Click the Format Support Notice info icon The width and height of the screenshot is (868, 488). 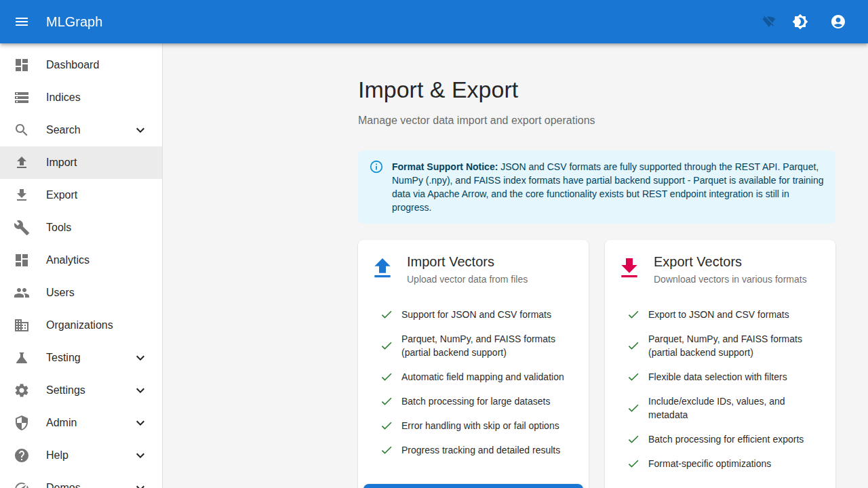coord(376,167)
